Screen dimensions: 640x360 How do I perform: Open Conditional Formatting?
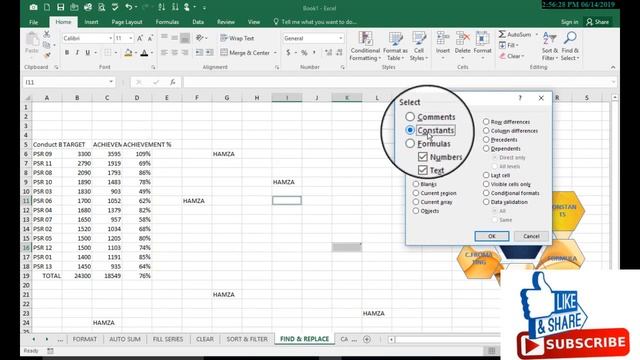365,46
